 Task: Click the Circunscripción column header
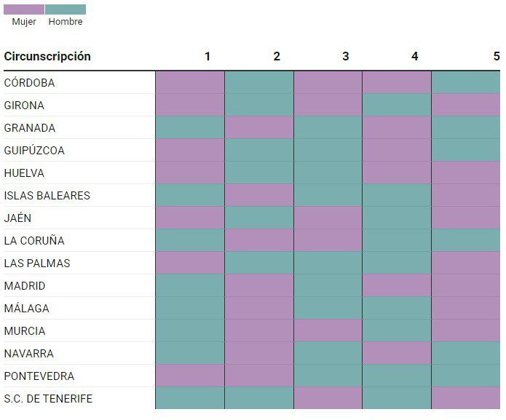point(47,56)
